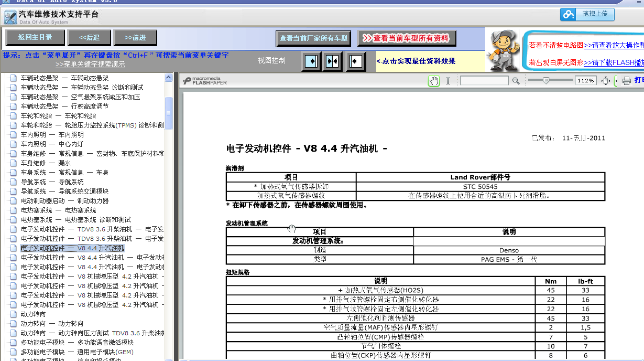Select 车辆动态悬架 诊断和测试 entry
The height and width of the screenshot is (361, 644).
[x=82, y=88]
